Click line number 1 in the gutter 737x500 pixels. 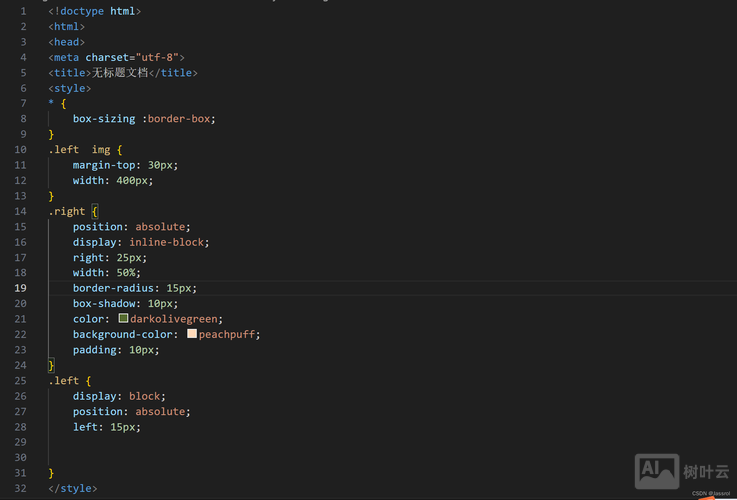coord(23,11)
